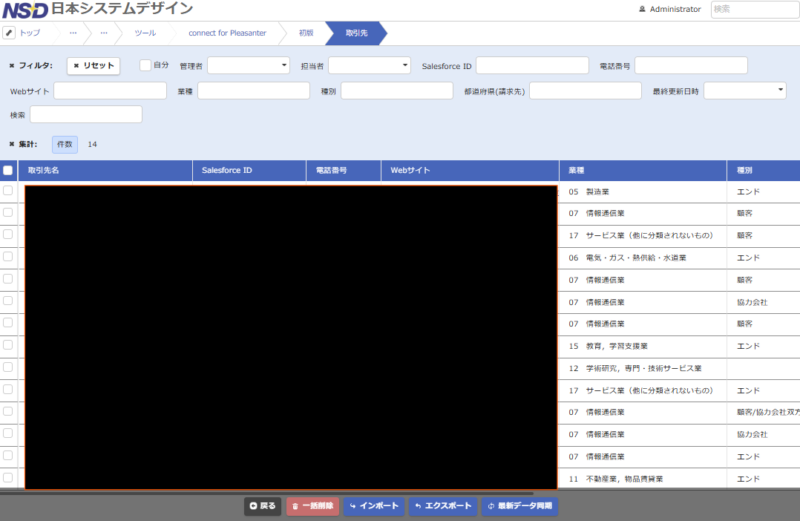Tick the checkbox of the first table row
800x521 pixels.
coord(8,190)
